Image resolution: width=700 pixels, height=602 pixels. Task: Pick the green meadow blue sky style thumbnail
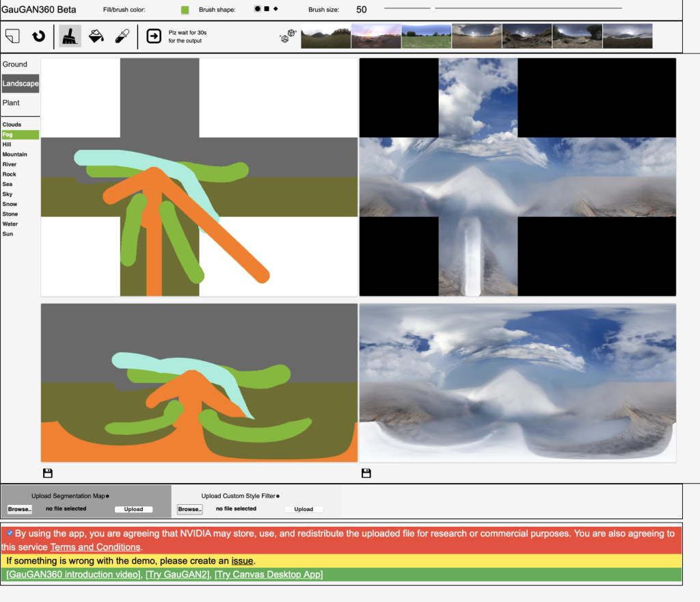point(427,36)
